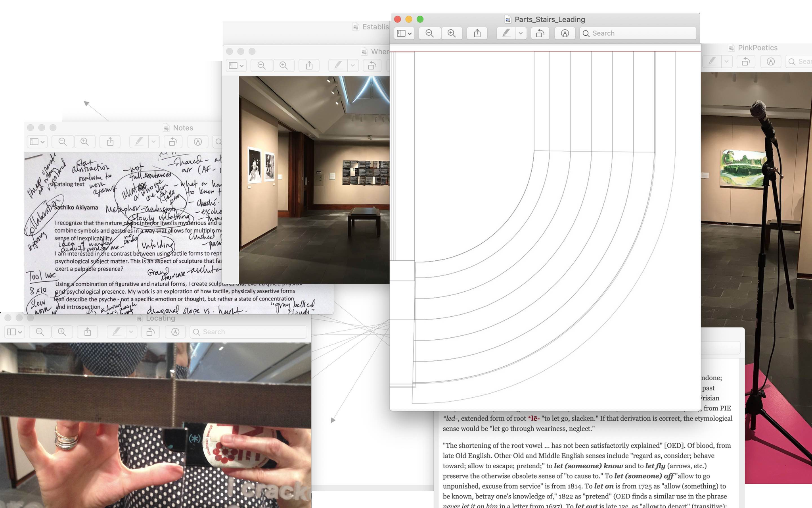Zoom in on Parts_Stairs_Leading document

(452, 33)
